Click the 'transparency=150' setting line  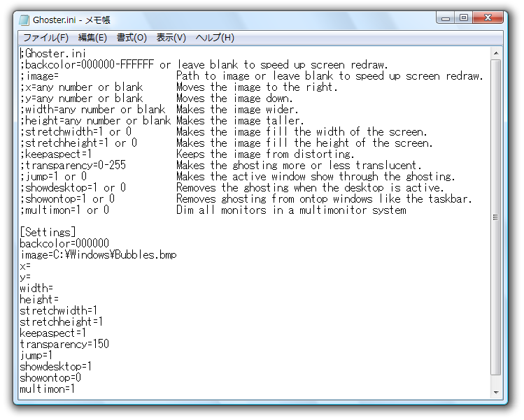[64, 345]
